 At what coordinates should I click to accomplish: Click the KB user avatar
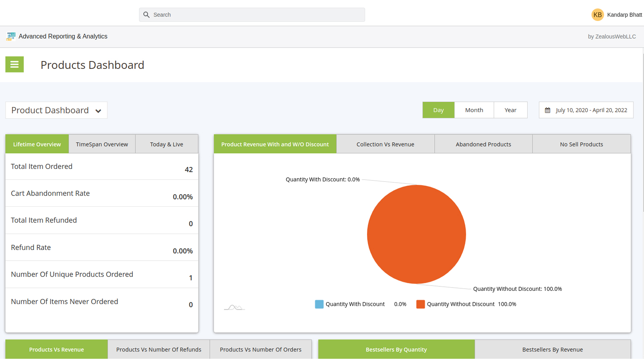pyautogui.click(x=597, y=15)
